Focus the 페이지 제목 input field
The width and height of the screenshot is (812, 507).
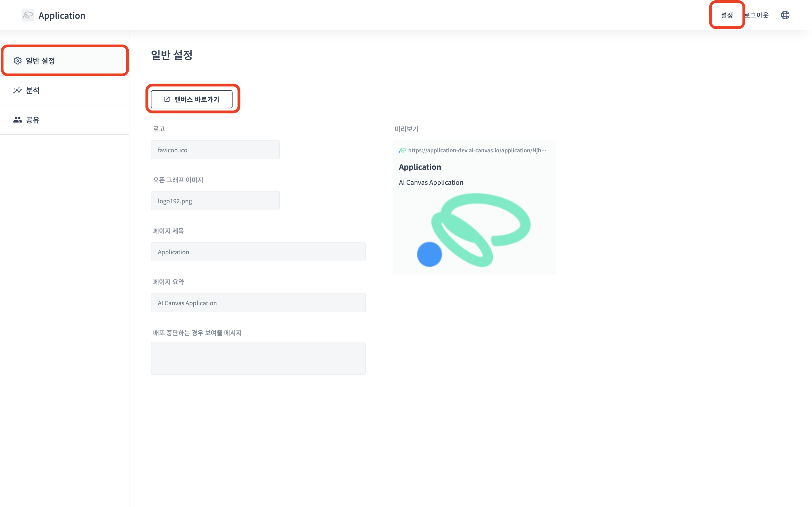click(x=258, y=252)
